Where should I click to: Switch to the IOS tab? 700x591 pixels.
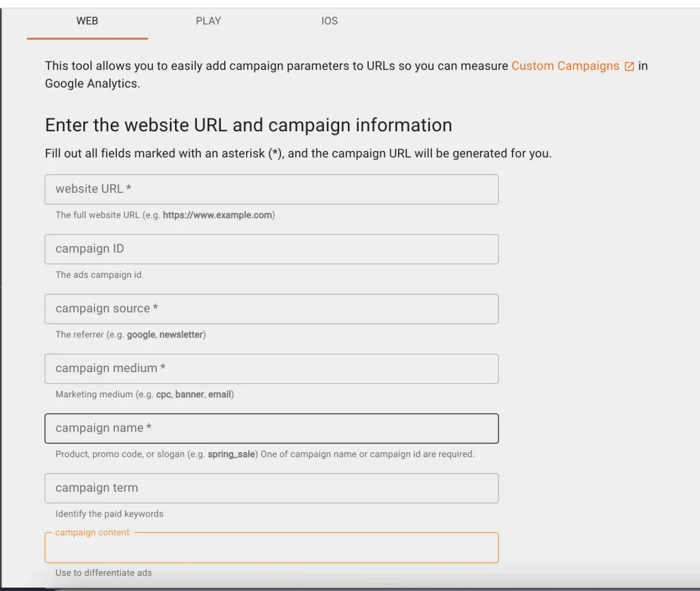329,21
